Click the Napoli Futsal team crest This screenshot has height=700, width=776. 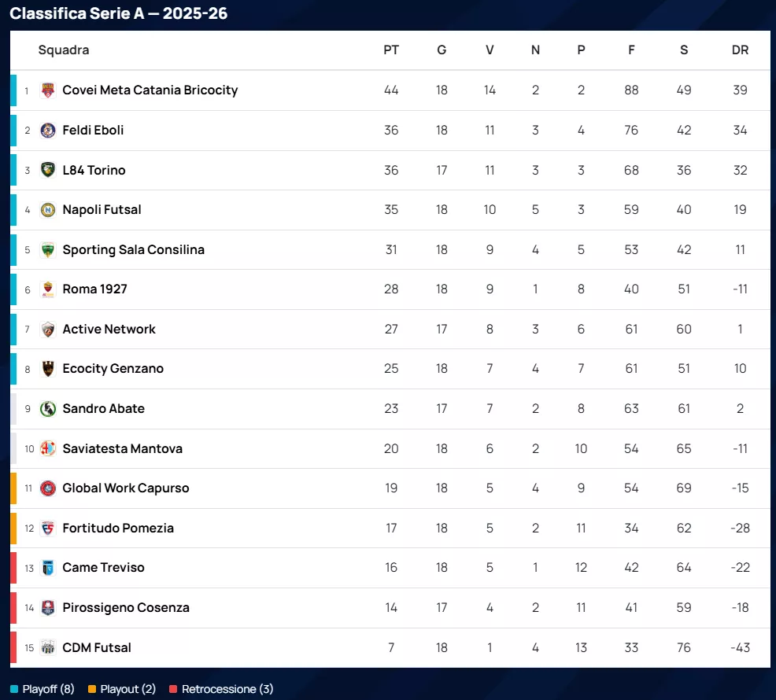click(x=48, y=210)
